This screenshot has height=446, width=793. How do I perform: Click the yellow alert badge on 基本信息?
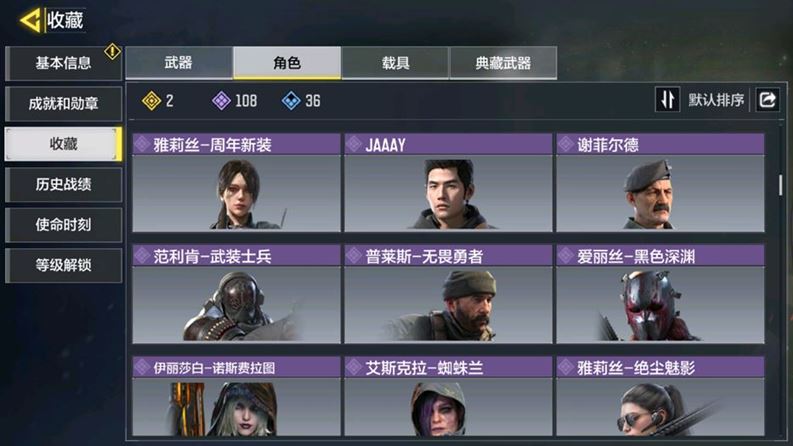pyautogui.click(x=112, y=51)
